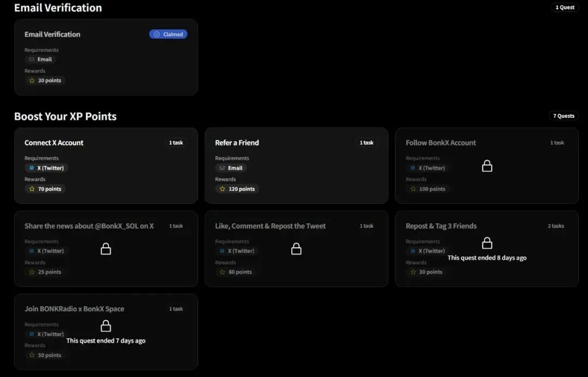Click the 1 task badge on Refer a Friend
588x377 pixels.
[366, 143]
